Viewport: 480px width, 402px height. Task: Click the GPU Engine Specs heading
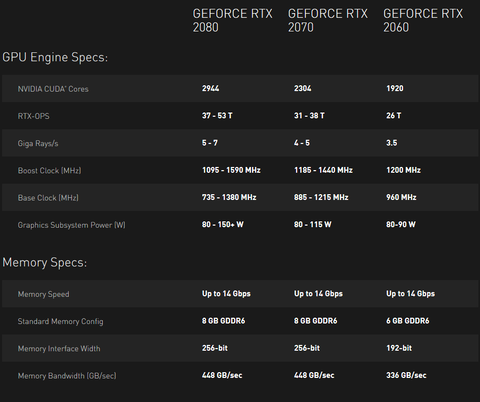click(55, 57)
